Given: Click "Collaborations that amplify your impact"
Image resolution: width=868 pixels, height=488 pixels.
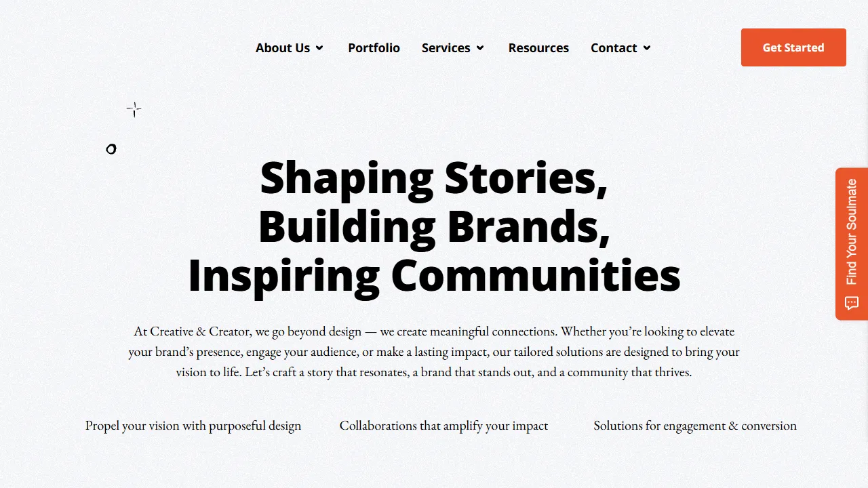Looking at the screenshot, I should pyautogui.click(x=443, y=425).
